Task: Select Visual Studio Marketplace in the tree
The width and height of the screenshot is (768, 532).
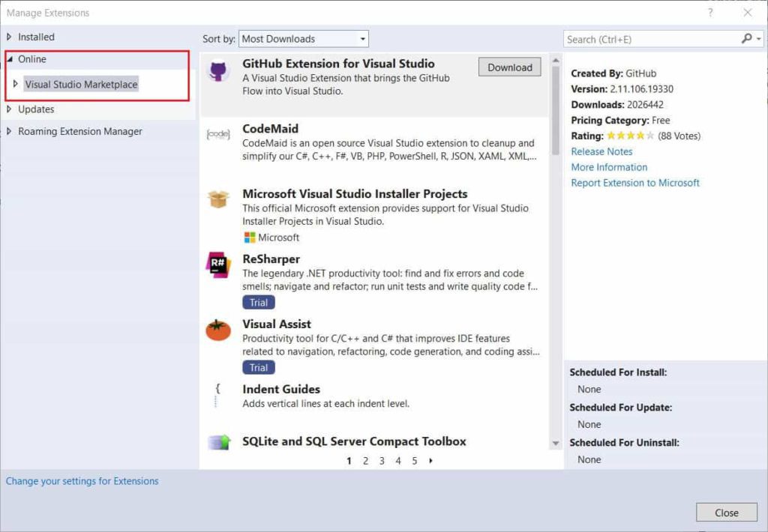Action: [81, 84]
